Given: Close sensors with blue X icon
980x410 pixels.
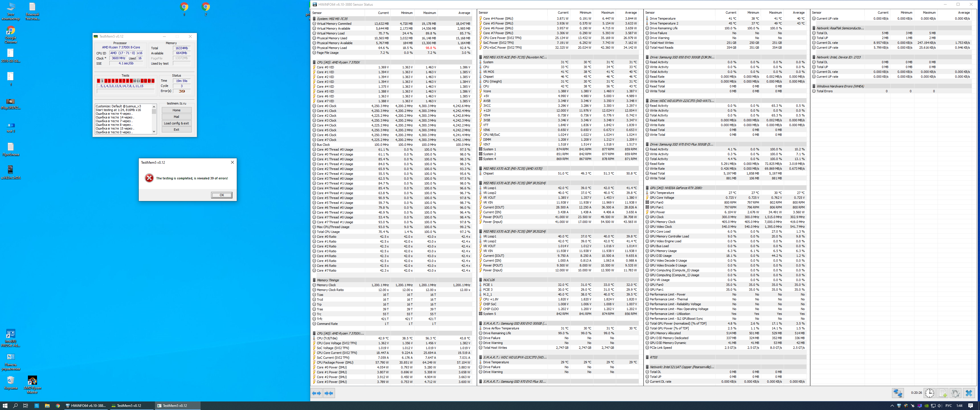Looking at the screenshot, I should (x=969, y=393).
